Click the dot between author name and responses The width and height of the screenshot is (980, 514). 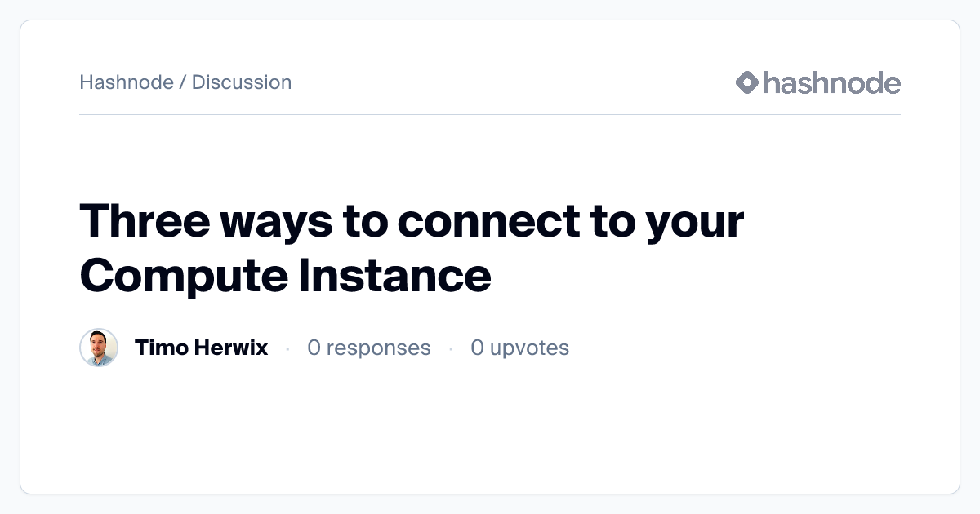point(287,348)
